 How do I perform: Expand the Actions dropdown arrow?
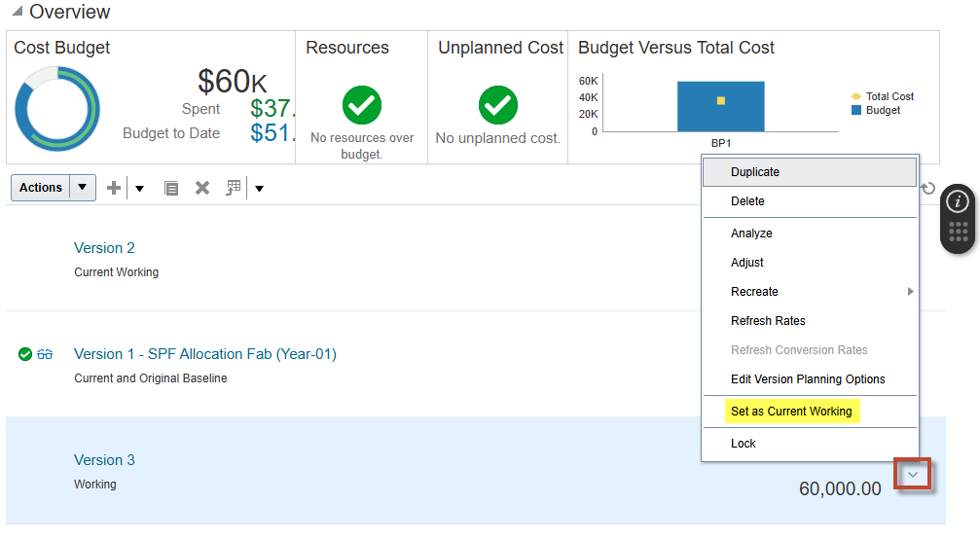pos(83,188)
